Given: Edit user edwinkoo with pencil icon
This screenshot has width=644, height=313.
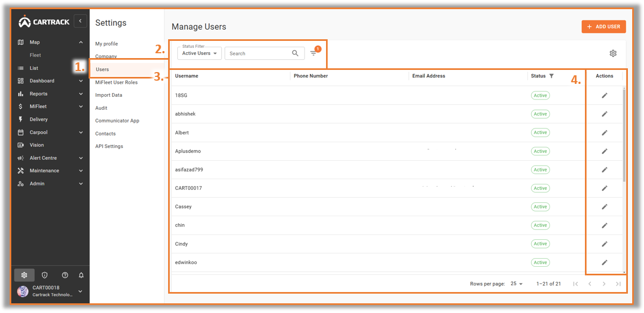Looking at the screenshot, I should [605, 262].
